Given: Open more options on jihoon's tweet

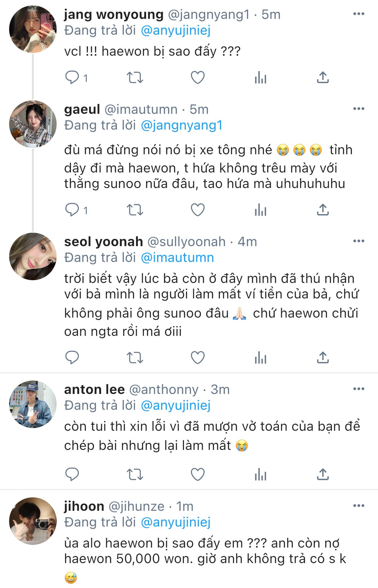Looking at the screenshot, I should (358, 506).
